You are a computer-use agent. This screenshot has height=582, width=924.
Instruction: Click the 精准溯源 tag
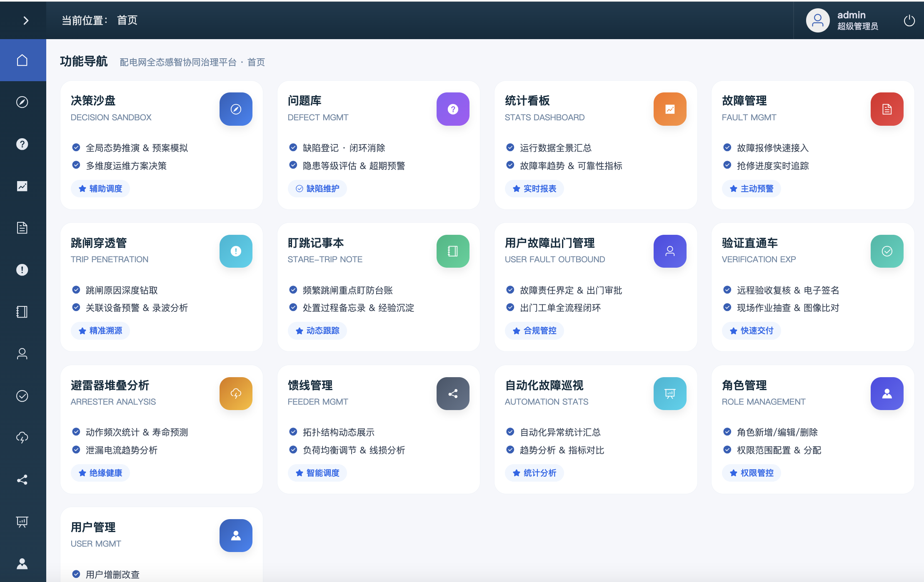100,331
